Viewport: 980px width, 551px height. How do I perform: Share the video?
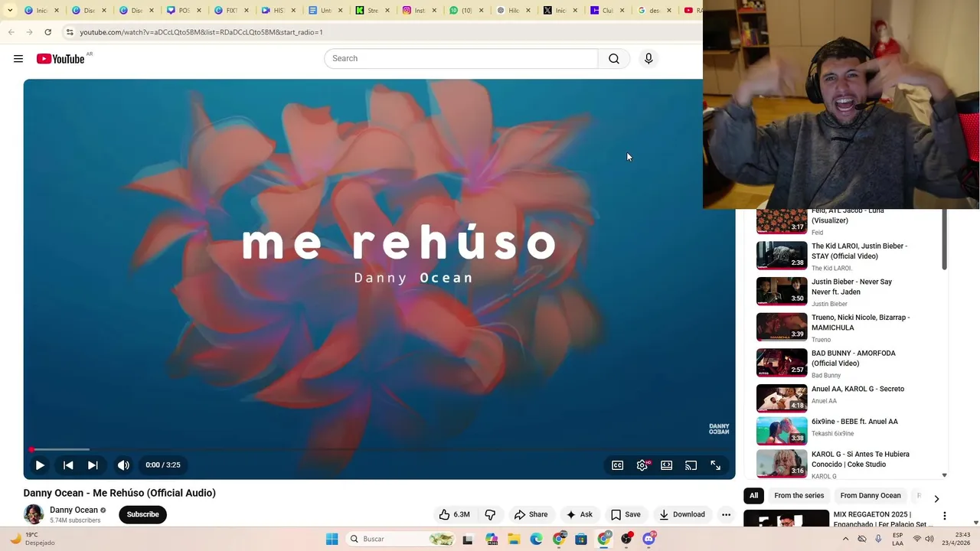click(531, 514)
